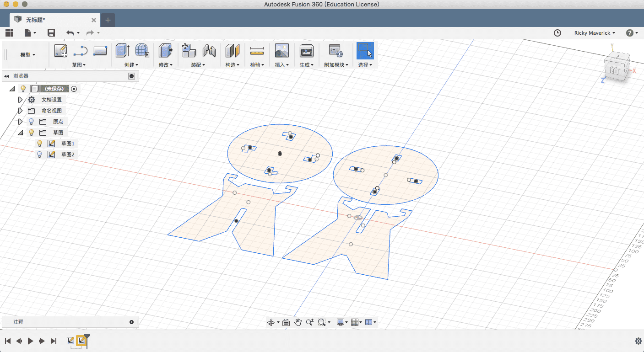Screen dimensions: 644x352
Task: Select the first sketch feature in the timeline
Action: point(70,341)
